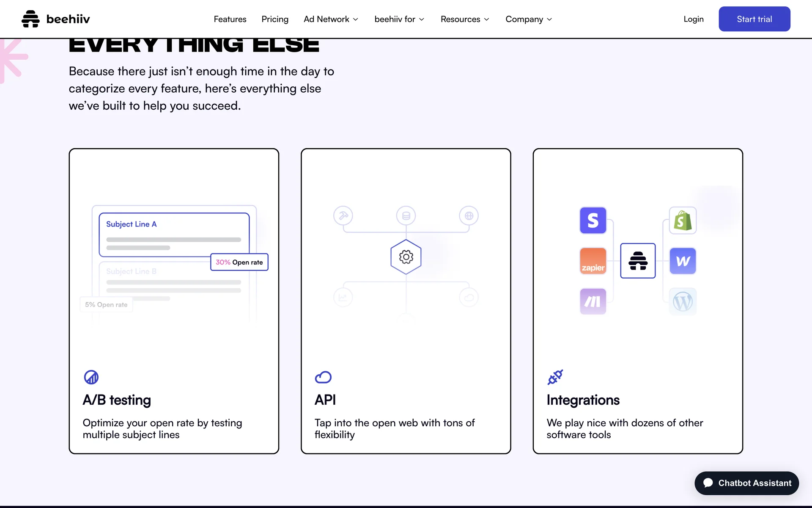The width and height of the screenshot is (812, 508).
Task: Expand the Ad Network dropdown
Action: point(331,19)
